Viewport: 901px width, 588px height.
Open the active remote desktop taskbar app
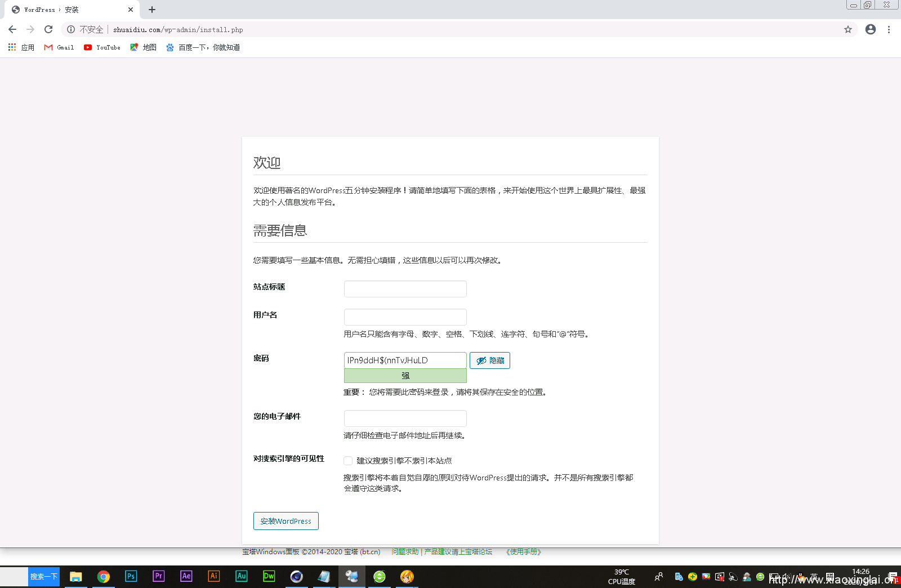click(x=352, y=577)
